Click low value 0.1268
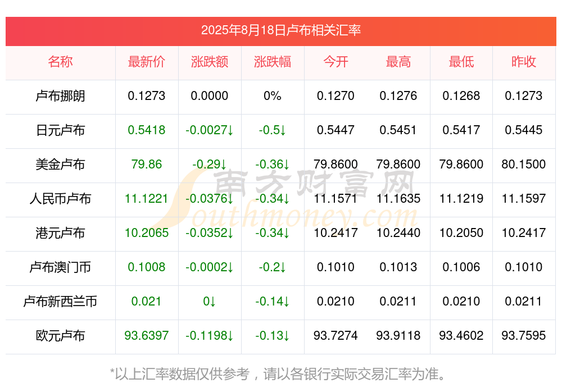This screenshot has width=562, height=392. point(461,95)
